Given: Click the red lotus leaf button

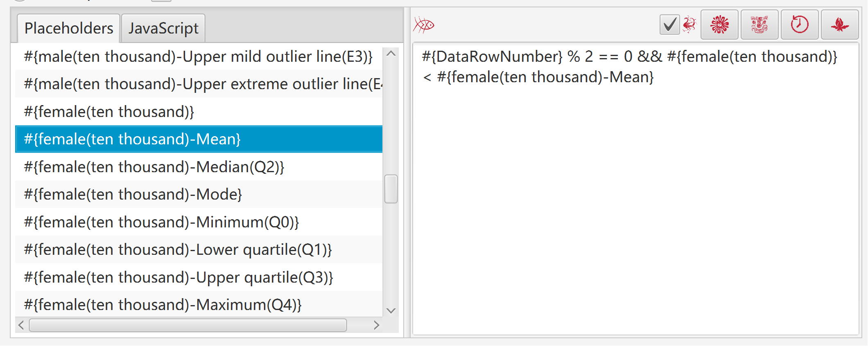Looking at the screenshot, I should coord(840,25).
